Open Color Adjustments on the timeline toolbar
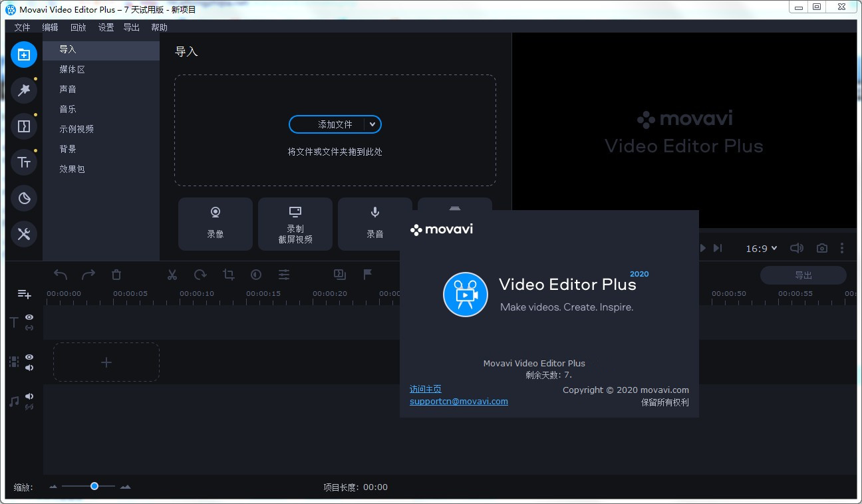This screenshot has height=504, width=862. pyautogui.click(x=256, y=274)
